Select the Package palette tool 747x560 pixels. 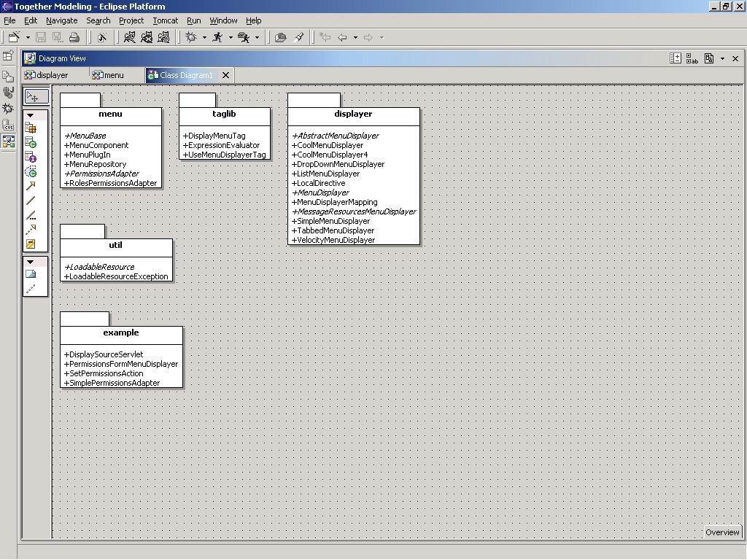[x=31, y=128]
